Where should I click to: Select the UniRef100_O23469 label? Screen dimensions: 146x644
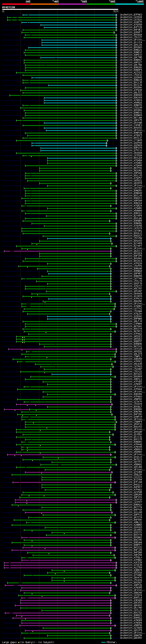(x=131, y=628)
